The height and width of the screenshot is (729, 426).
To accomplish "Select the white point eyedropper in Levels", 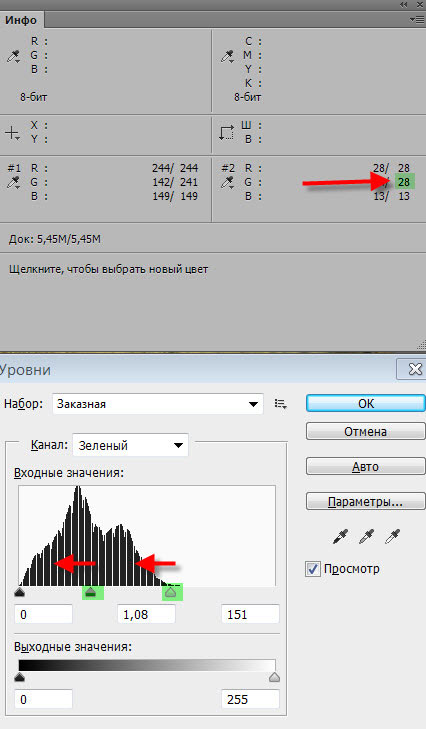I will coord(393,537).
